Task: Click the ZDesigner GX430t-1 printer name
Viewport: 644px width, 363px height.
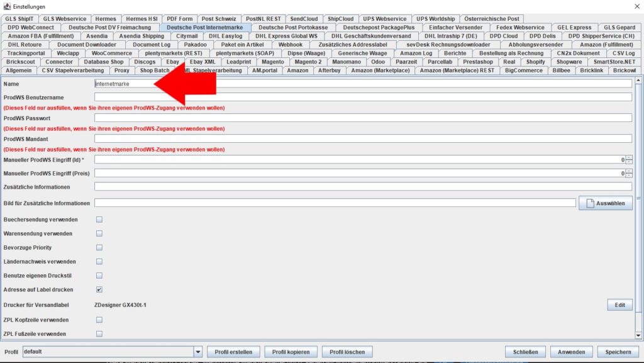Action: click(120, 305)
